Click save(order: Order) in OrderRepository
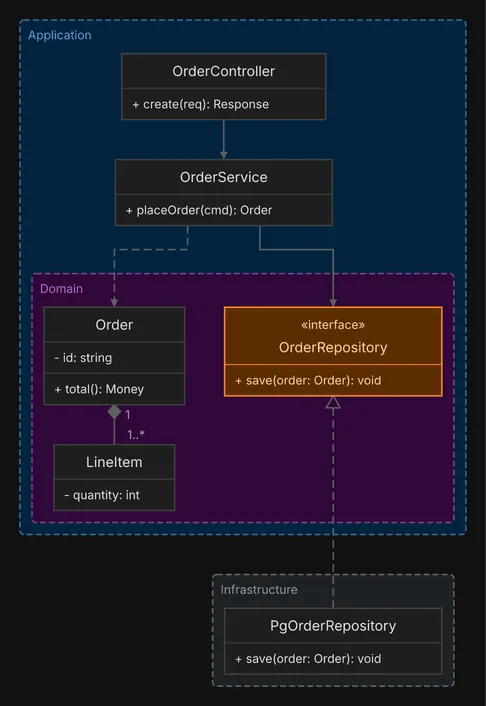The image size is (486, 706). point(308,380)
